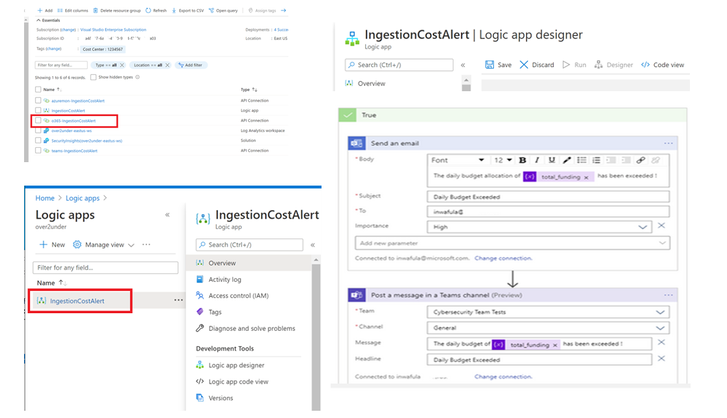The width and height of the screenshot is (727, 418).
Task: Click the Logic apps filter field
Action: click(105, 267)
